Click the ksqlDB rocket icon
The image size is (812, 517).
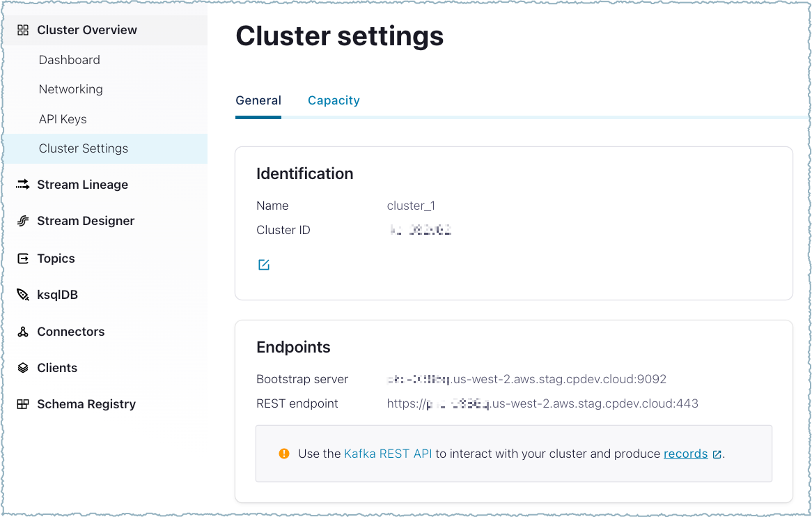23,295
